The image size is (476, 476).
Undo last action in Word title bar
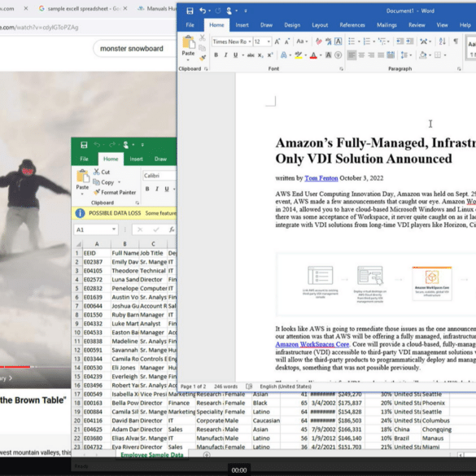(x=203, y=11)
